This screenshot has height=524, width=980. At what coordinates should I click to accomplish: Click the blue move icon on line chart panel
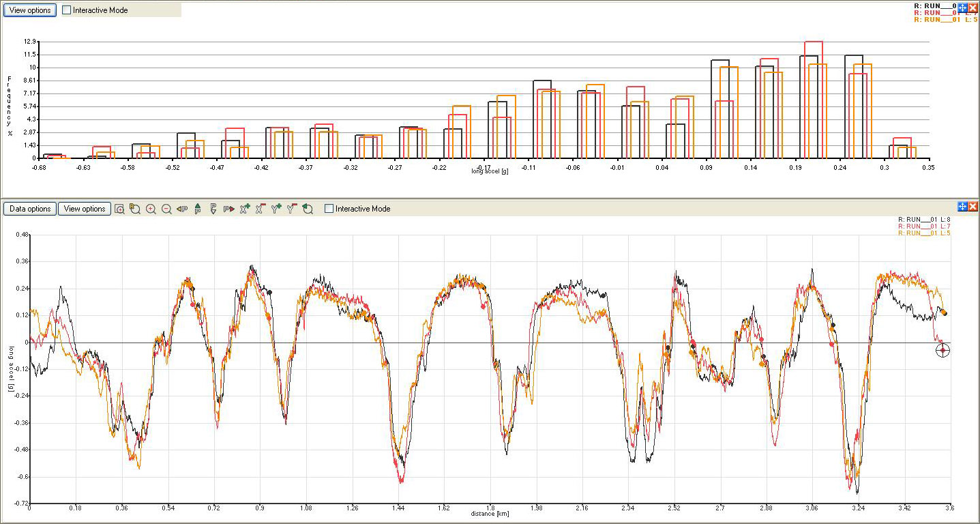click(962, 207)
